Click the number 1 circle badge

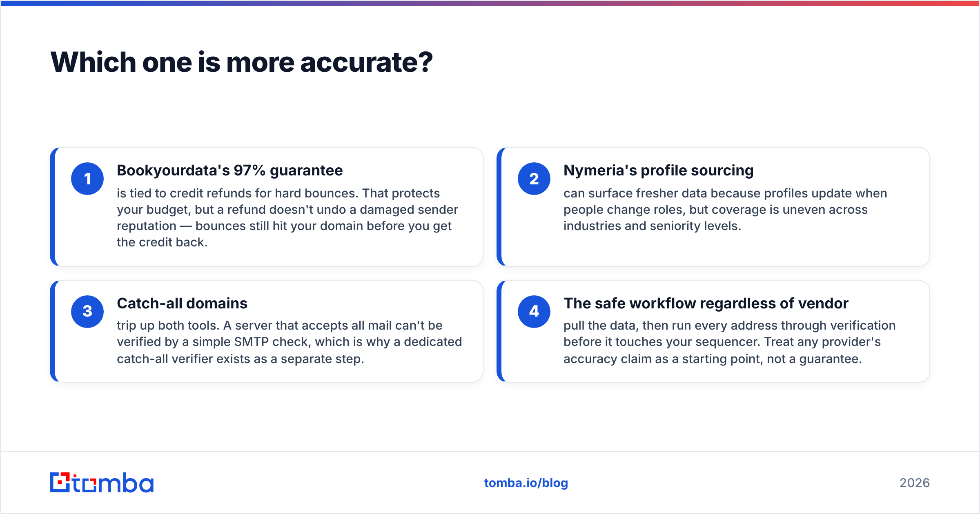point(87,179)
